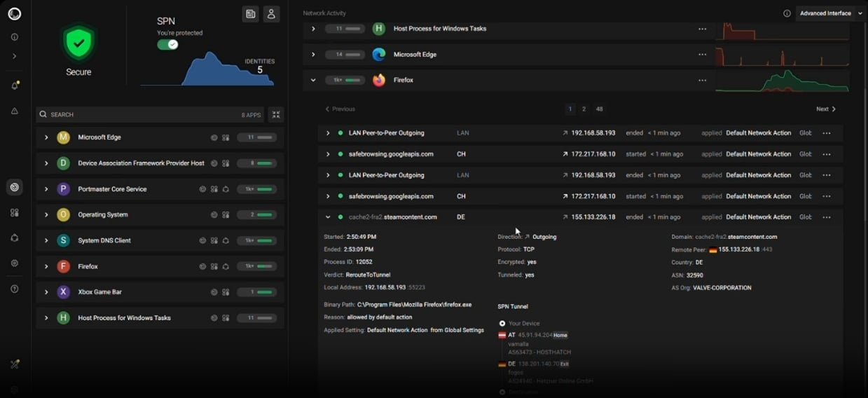Screen dimensions: 868x398
Task: Expand the Operating System row
Action: coord(46,214)
